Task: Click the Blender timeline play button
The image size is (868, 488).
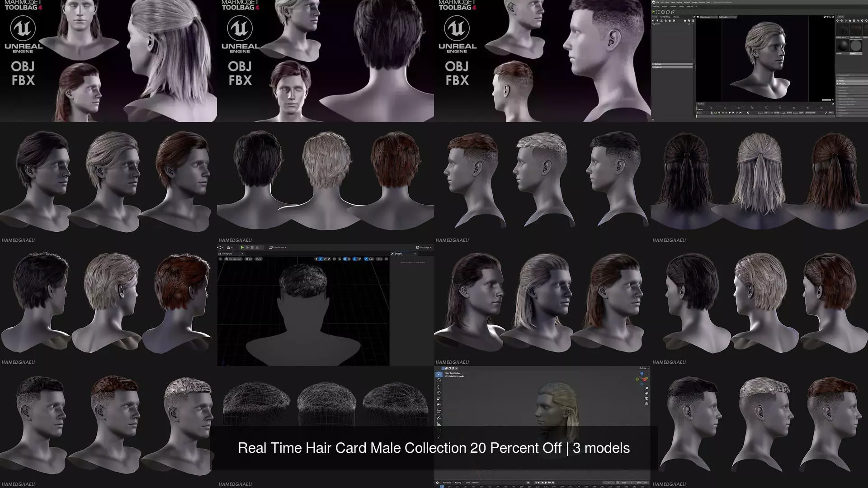Action: (x=546, y=483)
